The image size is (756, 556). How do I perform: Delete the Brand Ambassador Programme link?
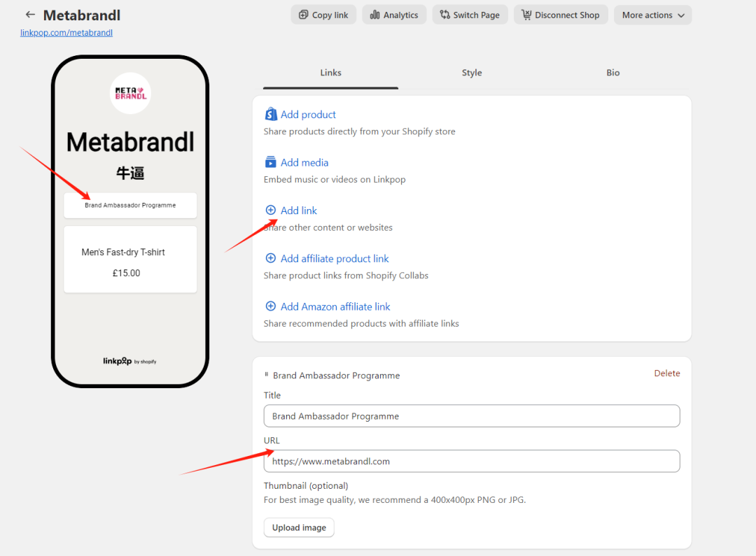[667, 373]
